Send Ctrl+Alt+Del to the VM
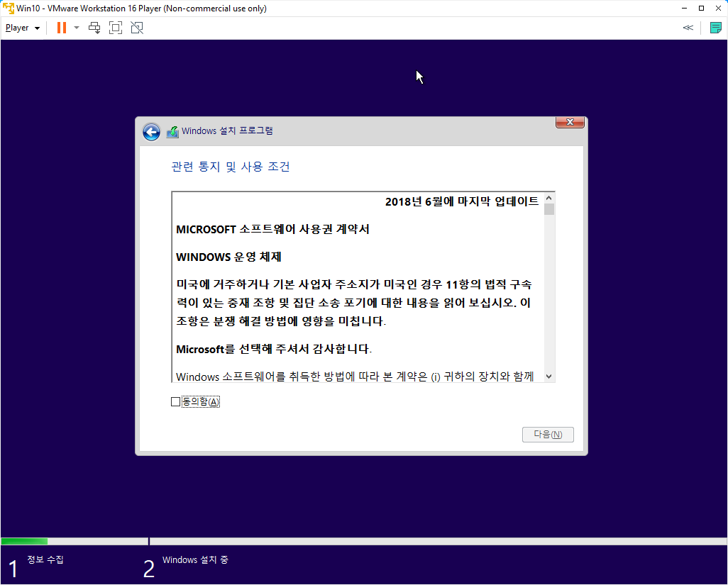Viewport: 728px width, 585px height. coord(94,28)
